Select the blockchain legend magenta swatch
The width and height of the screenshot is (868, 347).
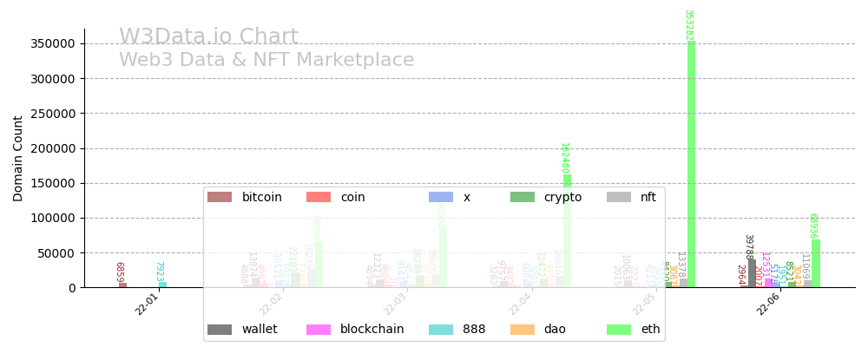pyautogui.click(x=319, y=330)
